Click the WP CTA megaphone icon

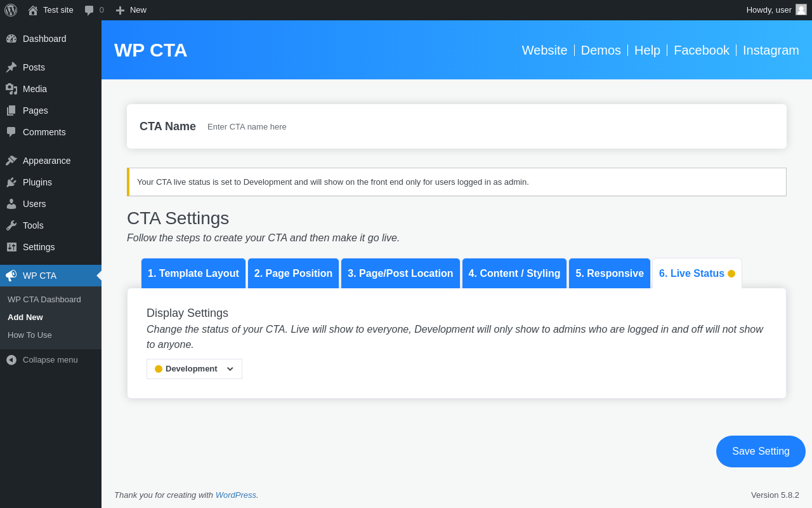coord(11,276)
